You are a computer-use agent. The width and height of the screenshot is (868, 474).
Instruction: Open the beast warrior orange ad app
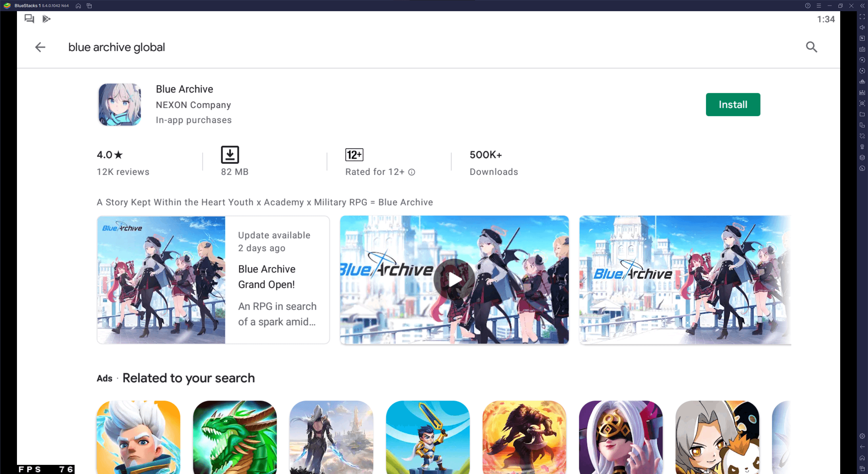click(x=524, y=437)
